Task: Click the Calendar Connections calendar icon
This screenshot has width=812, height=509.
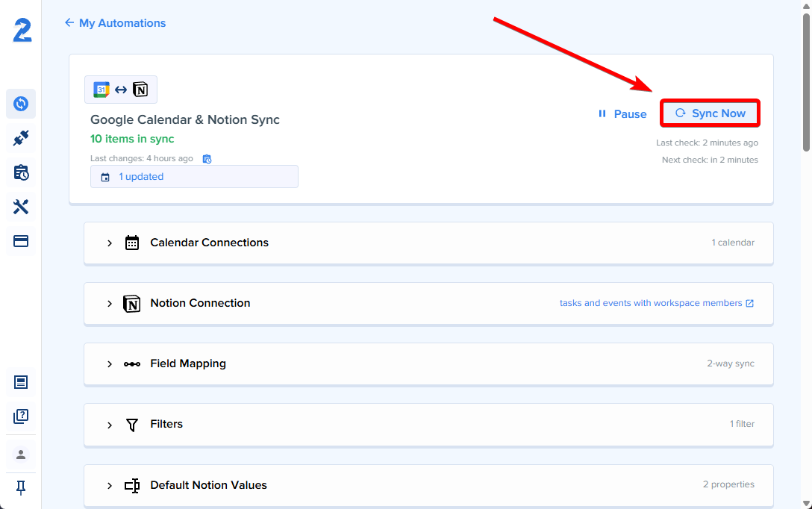Action: click(132, 243)
